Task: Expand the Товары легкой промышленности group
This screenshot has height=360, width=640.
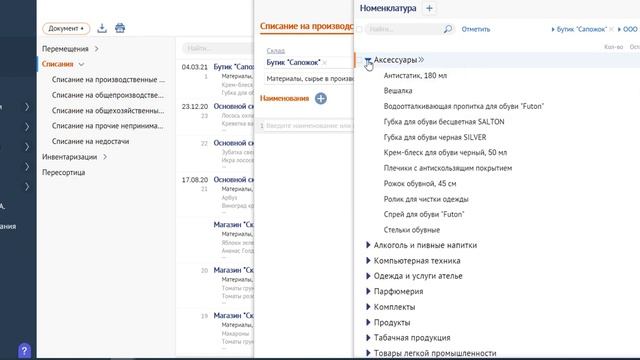Action: [x=368, y=353]
